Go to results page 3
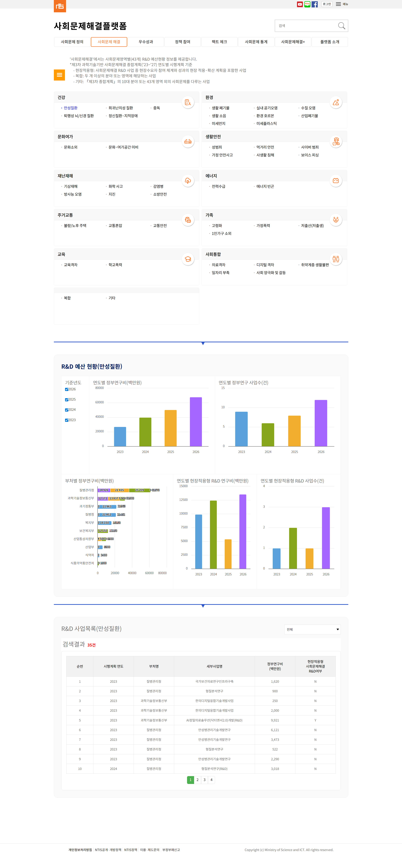Image resolution: width=402 pixels, height=868 pixels. (204, 780)
